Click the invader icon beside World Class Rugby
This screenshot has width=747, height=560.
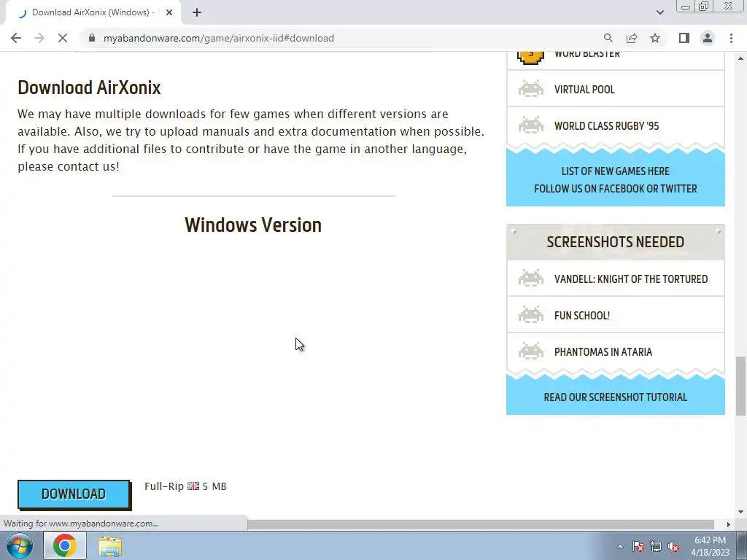point(531,125)
